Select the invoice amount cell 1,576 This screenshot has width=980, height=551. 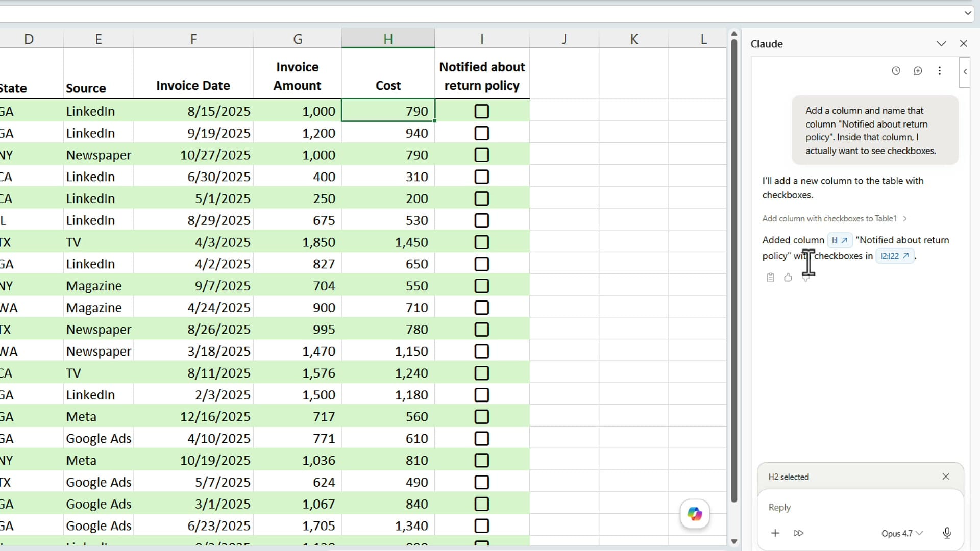[x=298, y=373]
